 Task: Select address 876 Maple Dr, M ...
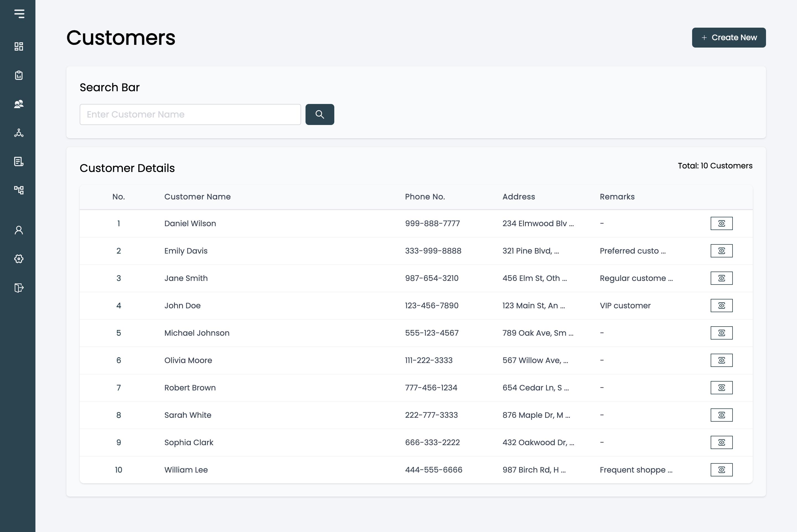tap(536, 415)
